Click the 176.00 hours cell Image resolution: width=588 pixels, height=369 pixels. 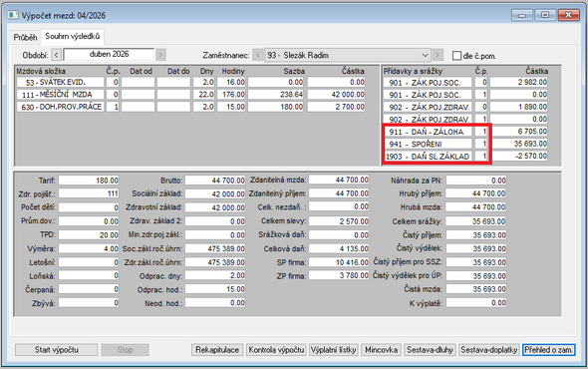[x=231, y=95]
